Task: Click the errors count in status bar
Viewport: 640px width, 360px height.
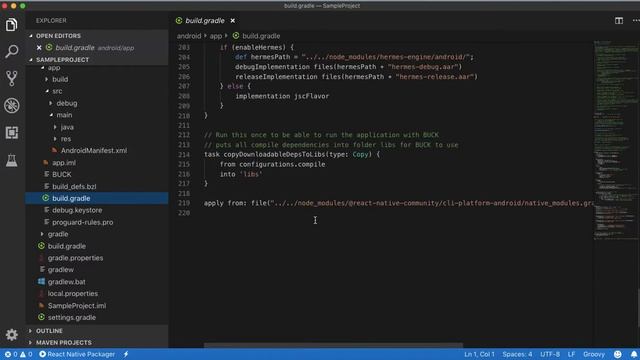Action: coord(11,354)
